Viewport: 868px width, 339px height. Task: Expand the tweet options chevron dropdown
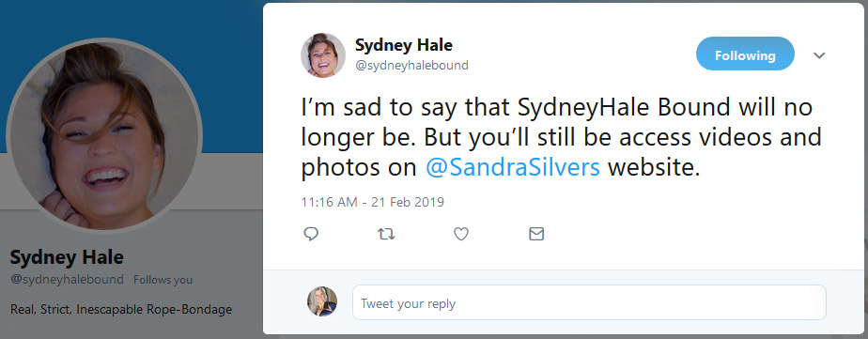[819, 55]
